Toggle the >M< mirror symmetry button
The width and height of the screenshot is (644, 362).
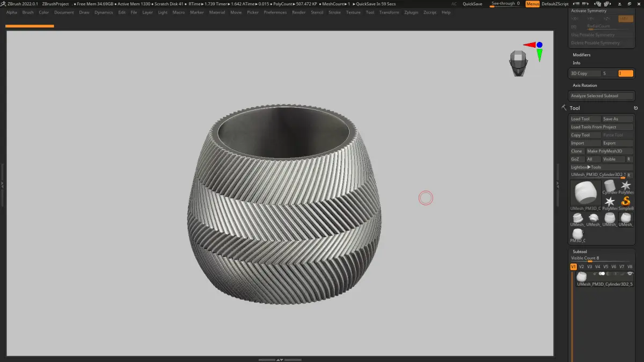coord(625,18)
